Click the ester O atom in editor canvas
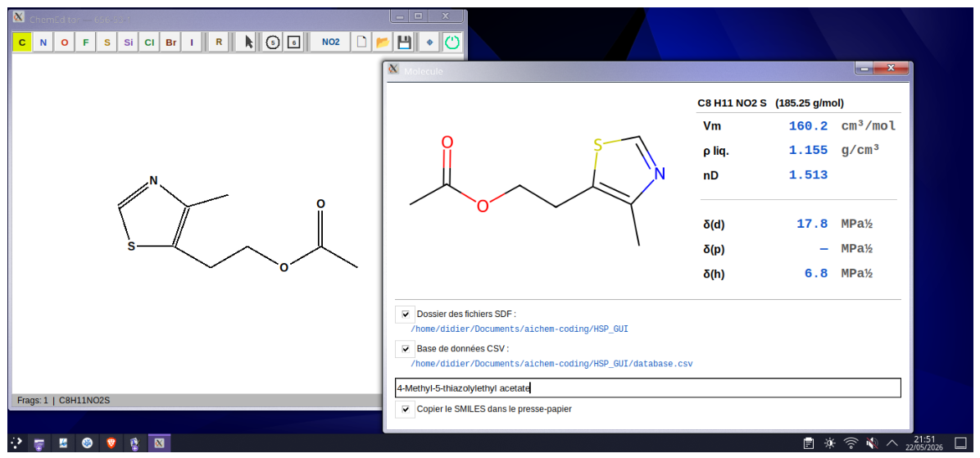This screenshot has height=458, width=980. click(284, 267)
